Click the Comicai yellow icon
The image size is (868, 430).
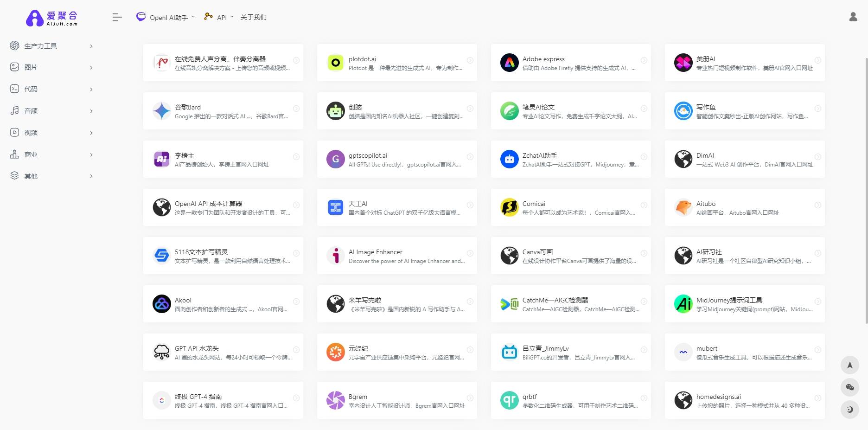(510, 207)
